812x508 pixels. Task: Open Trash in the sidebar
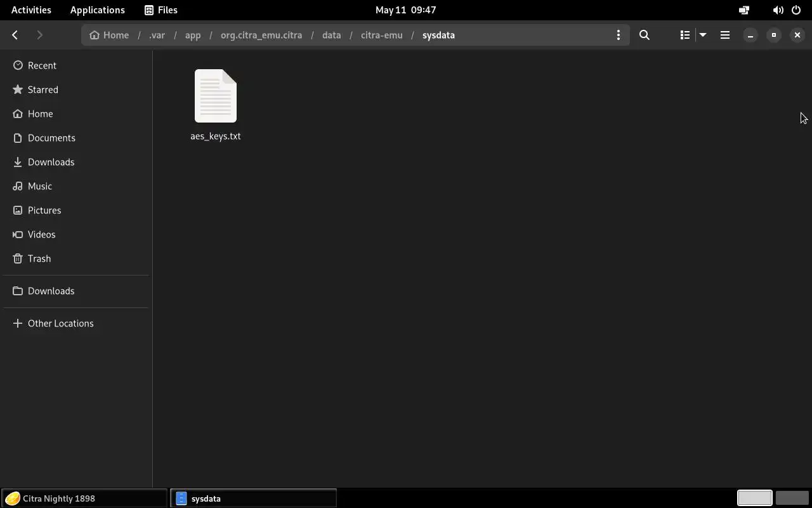coord(76,258)
